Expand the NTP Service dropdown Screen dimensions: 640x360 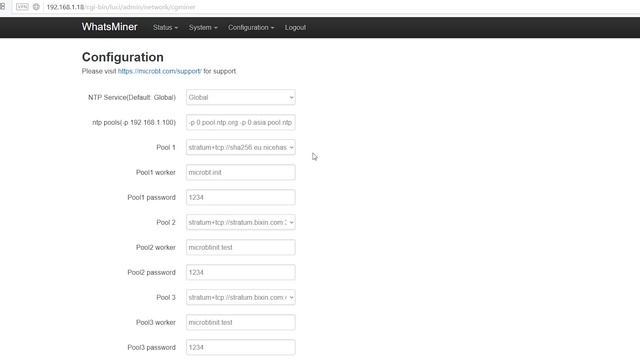[240, 97]
